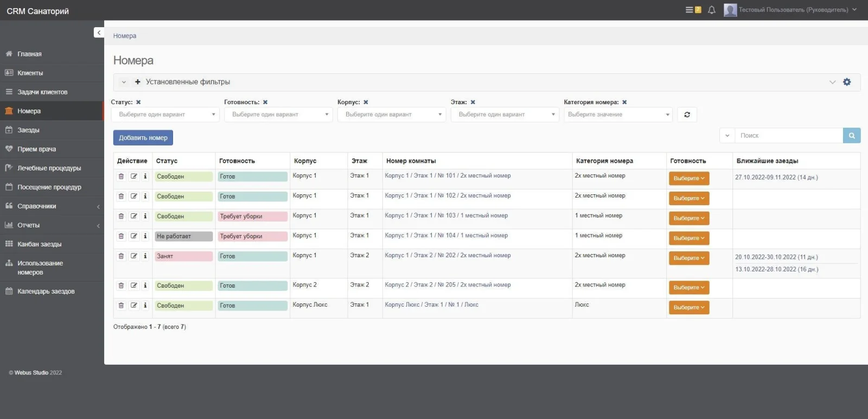Click the notifications bell icon
This screenshot has height=419, width=868.
tap(712, 10)
